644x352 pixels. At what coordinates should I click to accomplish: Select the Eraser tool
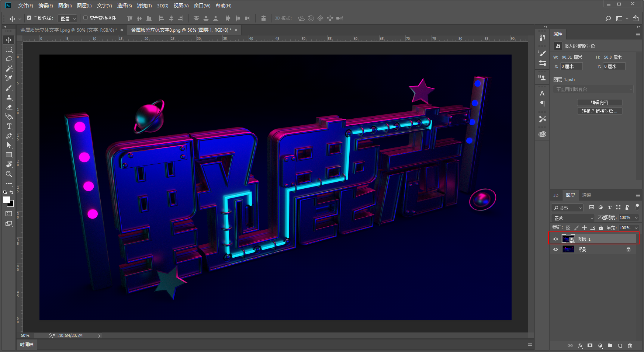click(x=9, y=107)
